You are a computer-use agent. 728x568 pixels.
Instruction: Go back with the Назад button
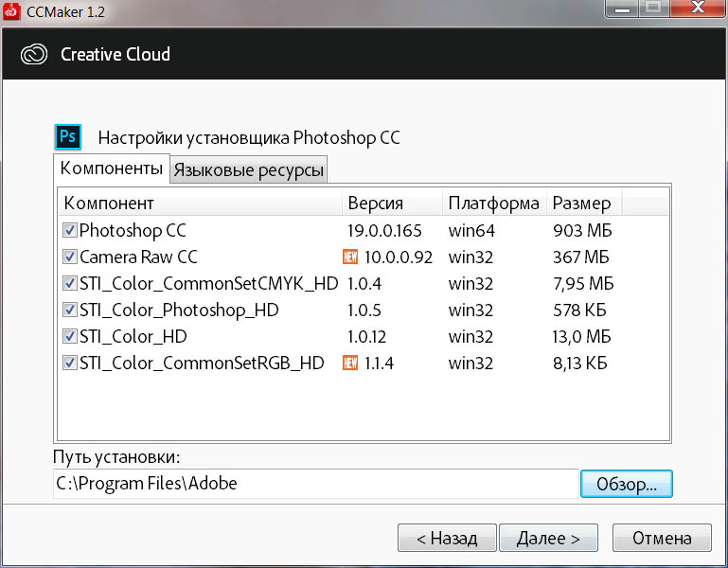pyautogui.click(x=447, y=538)
